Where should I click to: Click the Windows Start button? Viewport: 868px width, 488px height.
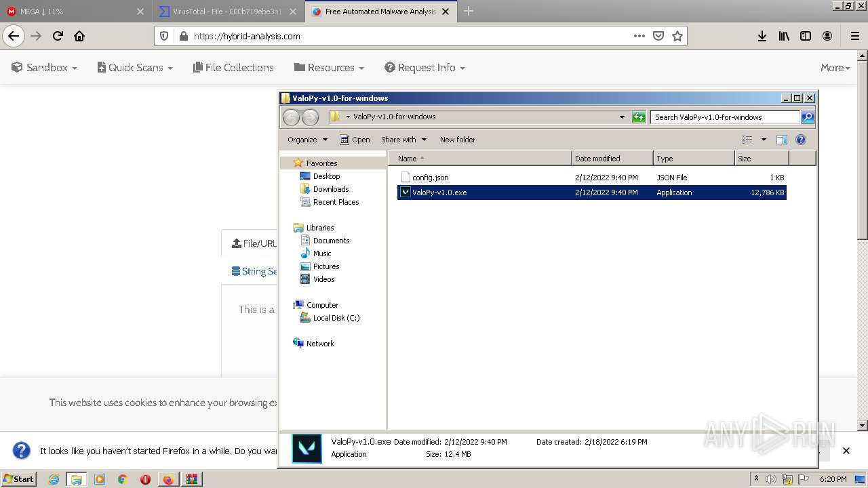(18, 479)
